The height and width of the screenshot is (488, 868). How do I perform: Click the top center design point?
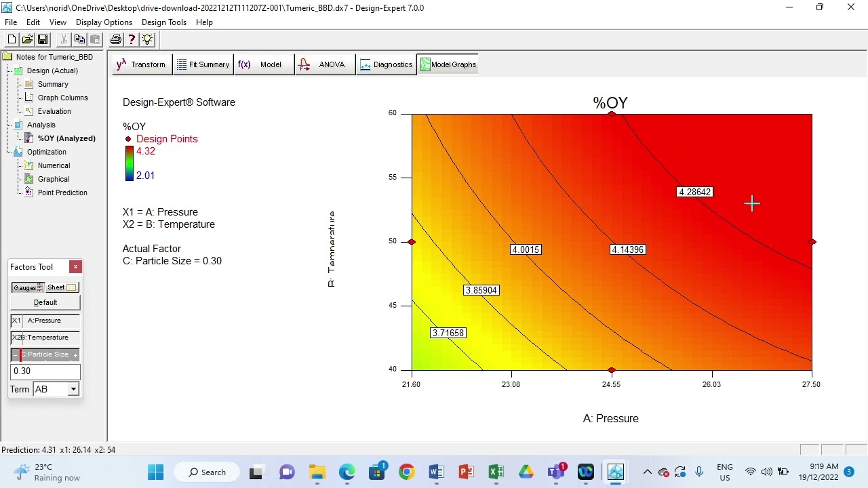[x=612, y=114]
